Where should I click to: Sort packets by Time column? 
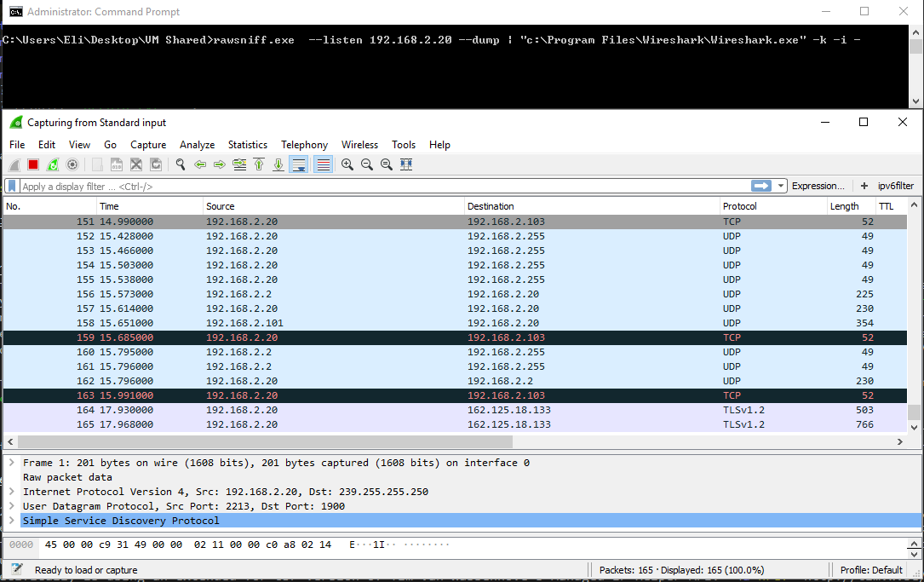[150, 206]
